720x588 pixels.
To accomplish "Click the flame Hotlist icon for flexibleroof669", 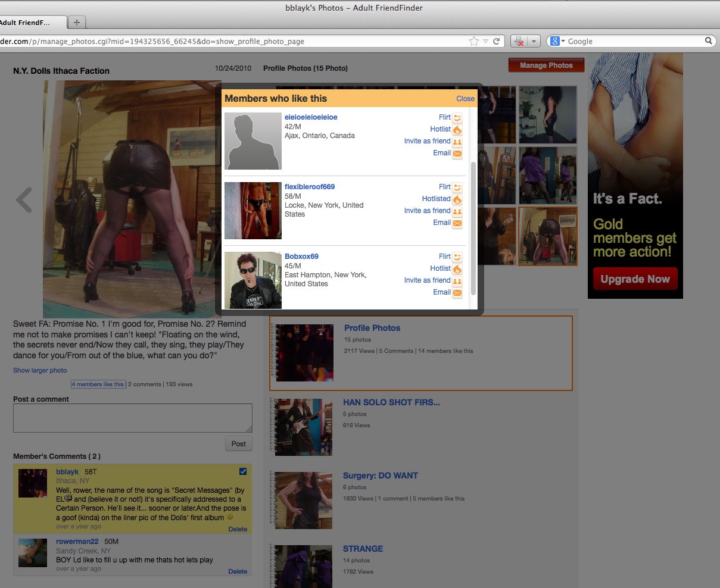I will point(457,199).
